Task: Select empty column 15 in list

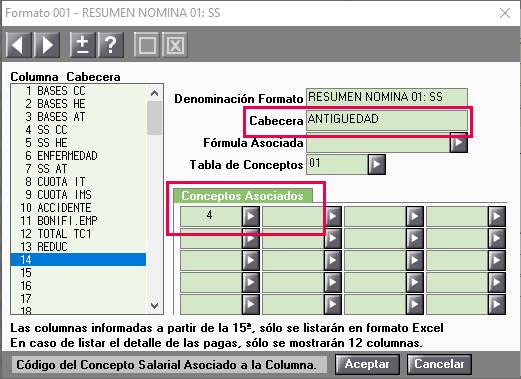Action: 78,273
